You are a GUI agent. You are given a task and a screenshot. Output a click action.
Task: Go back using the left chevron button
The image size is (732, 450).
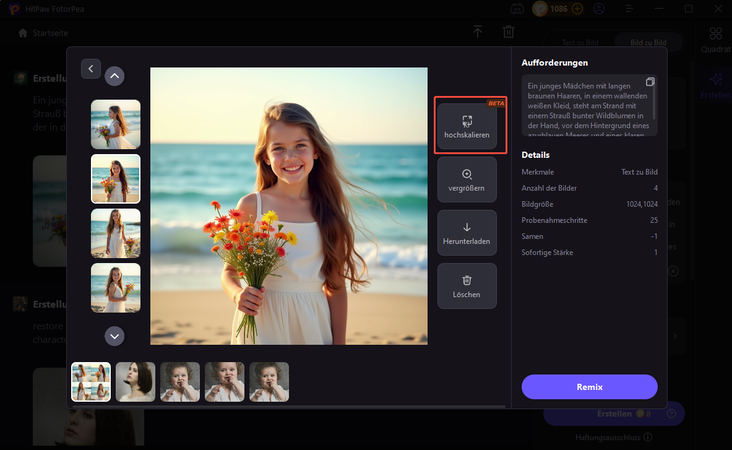coord(91,69)
